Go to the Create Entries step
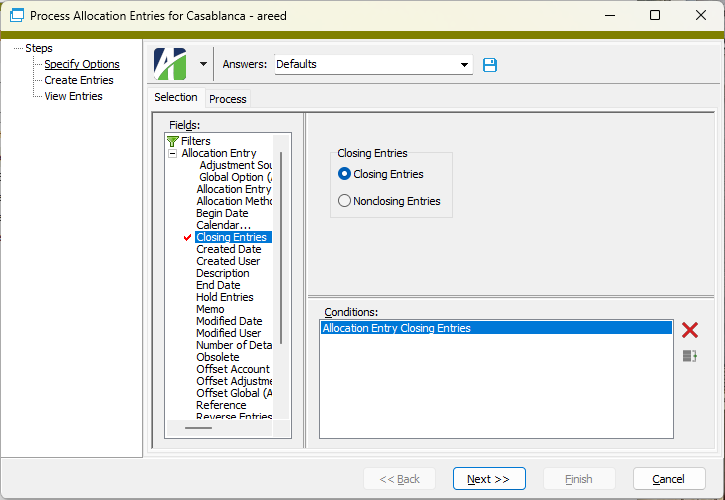 [79, 80]
